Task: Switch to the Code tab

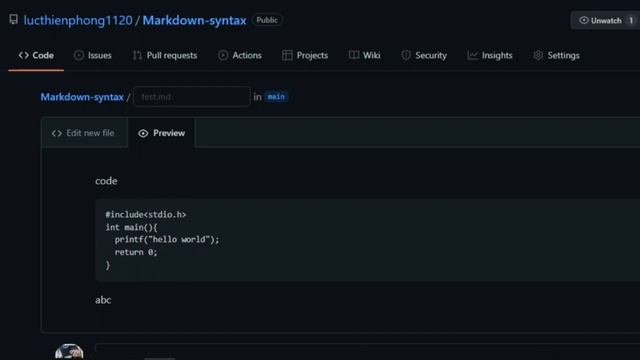Action: click(x=36, y=55)
